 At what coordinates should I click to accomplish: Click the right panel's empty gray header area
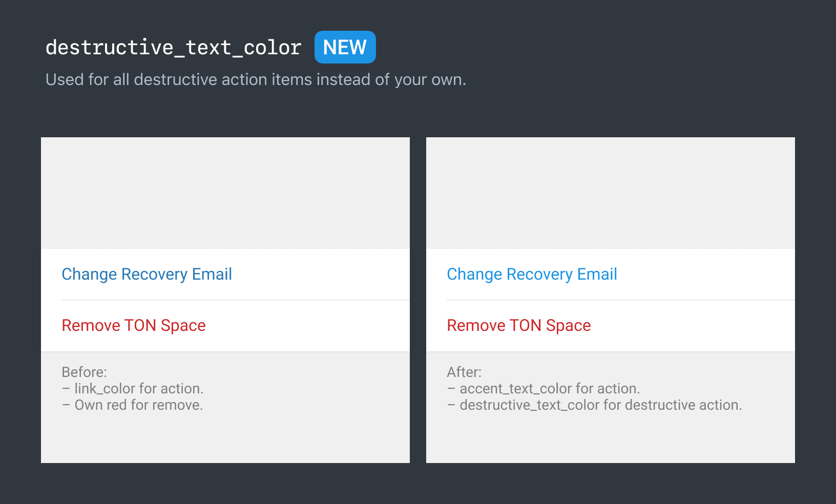pyautogui.click(x=610, y=193)
